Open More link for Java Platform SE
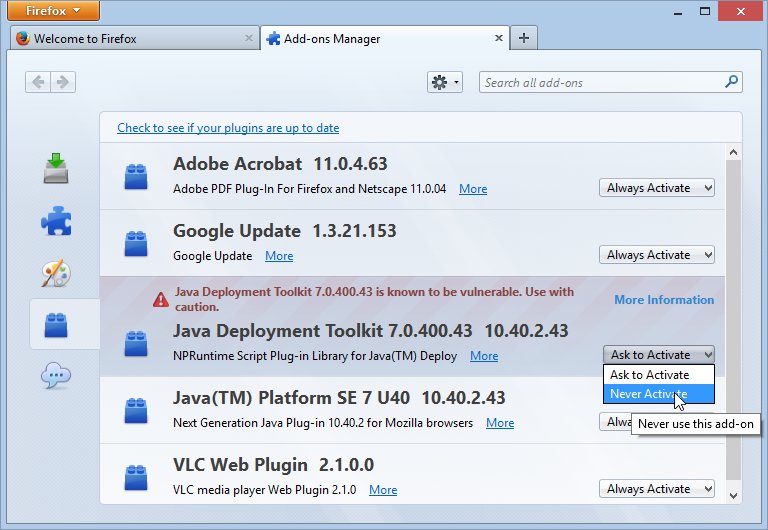Viewport: 768px width, 530px height. click(500, 423)
